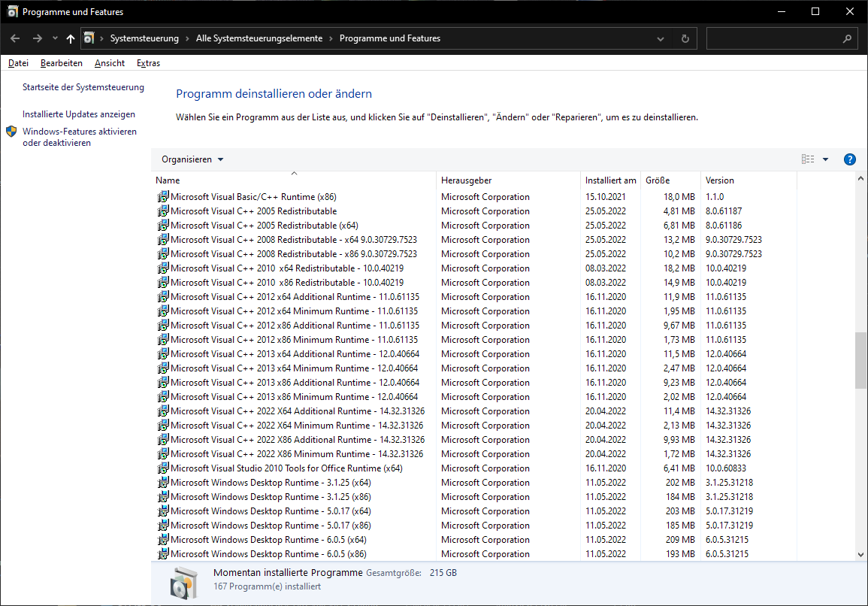Screen dimensions: 868x606
Task: Select Visual C++ 2022 X86 Minimum Runtime row
Action: (474, 454)
